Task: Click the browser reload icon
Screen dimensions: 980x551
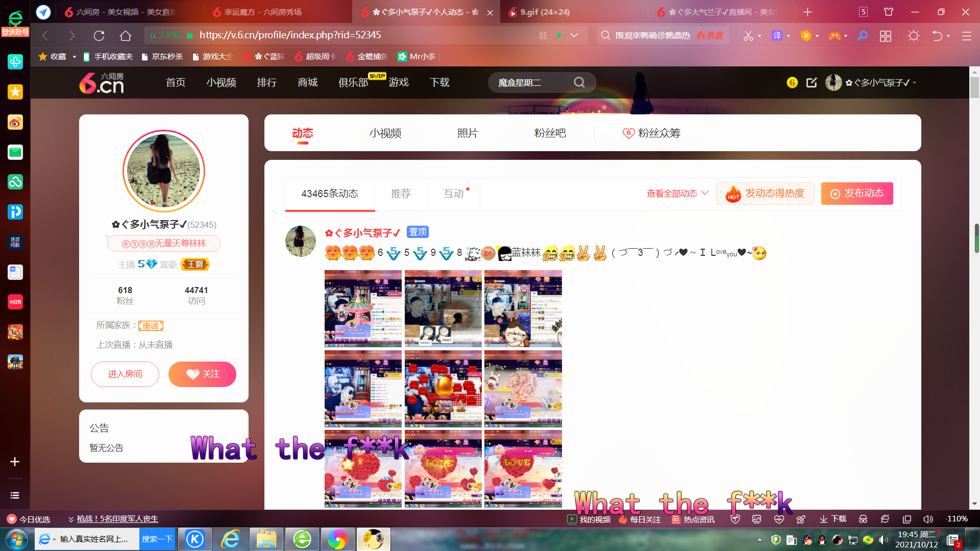Action: click(99, 35)
